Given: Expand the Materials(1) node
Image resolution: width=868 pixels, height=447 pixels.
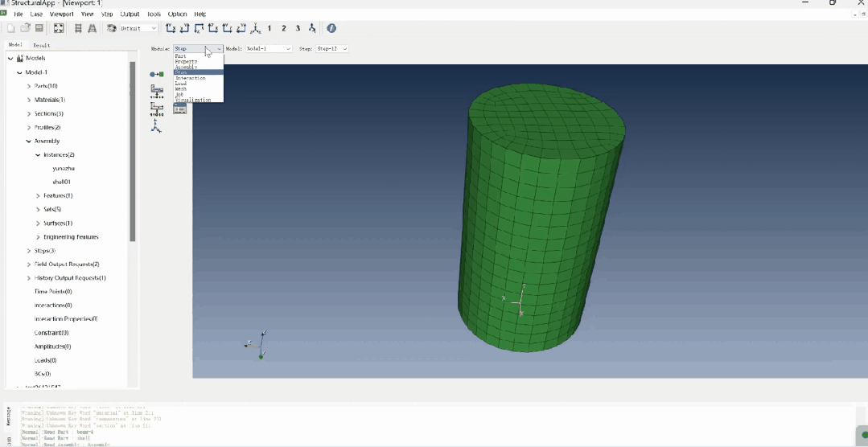Looking at the screenshot, I should (x=29, y=100).
